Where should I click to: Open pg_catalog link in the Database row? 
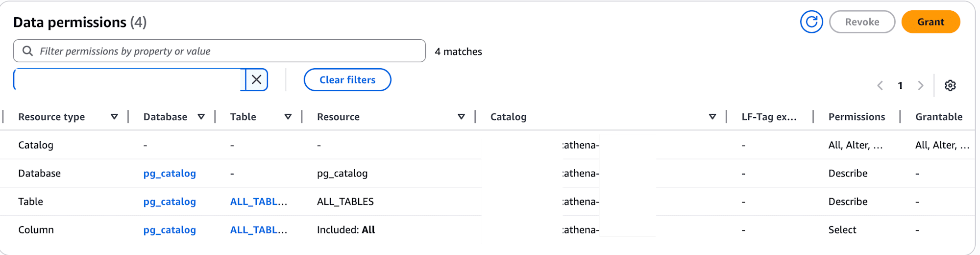pos(170,173)
